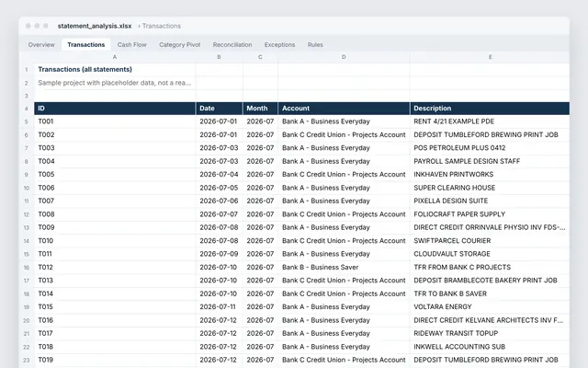
Task: Select cell T019
Action: [x=114, y=360]
